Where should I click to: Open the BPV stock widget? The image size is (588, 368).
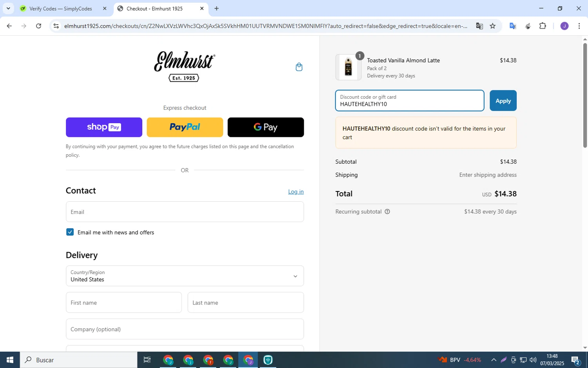point(459,360)
